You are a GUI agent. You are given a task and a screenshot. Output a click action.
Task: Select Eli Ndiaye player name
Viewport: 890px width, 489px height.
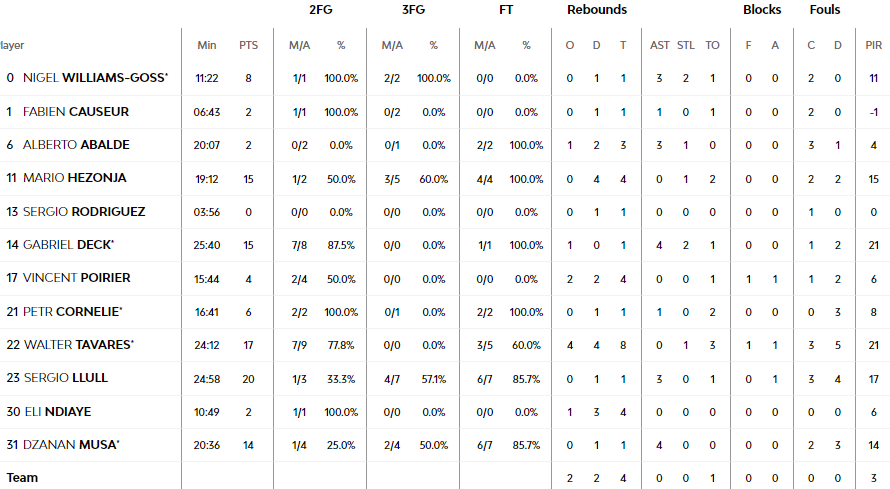coord(57,411)
